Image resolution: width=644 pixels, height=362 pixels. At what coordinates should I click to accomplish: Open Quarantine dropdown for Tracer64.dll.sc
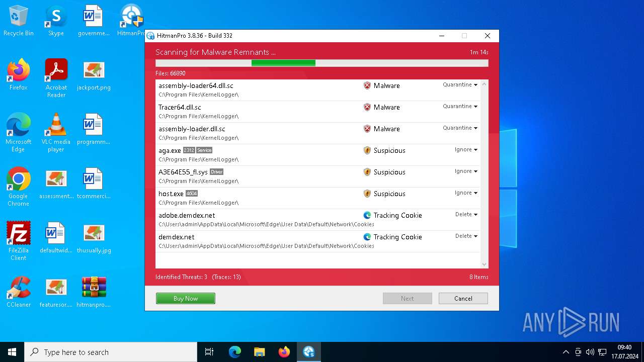[x=460, y=107]
